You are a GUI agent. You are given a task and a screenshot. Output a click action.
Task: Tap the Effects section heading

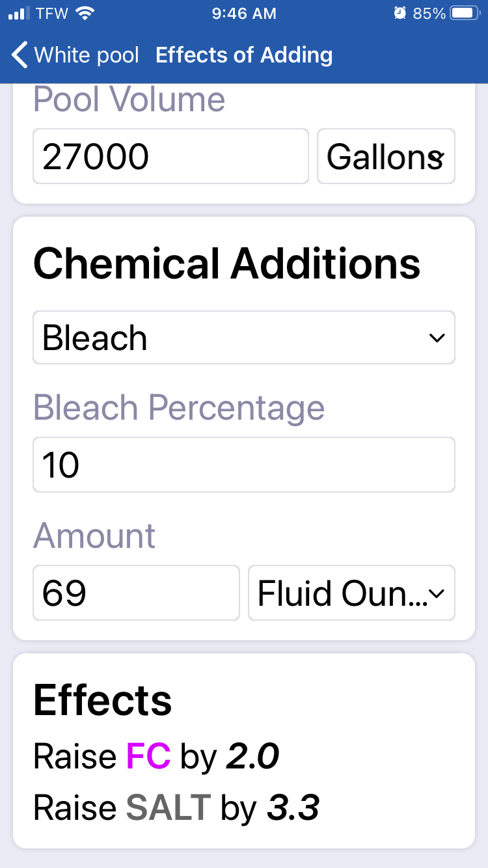[x=103, y=700]
